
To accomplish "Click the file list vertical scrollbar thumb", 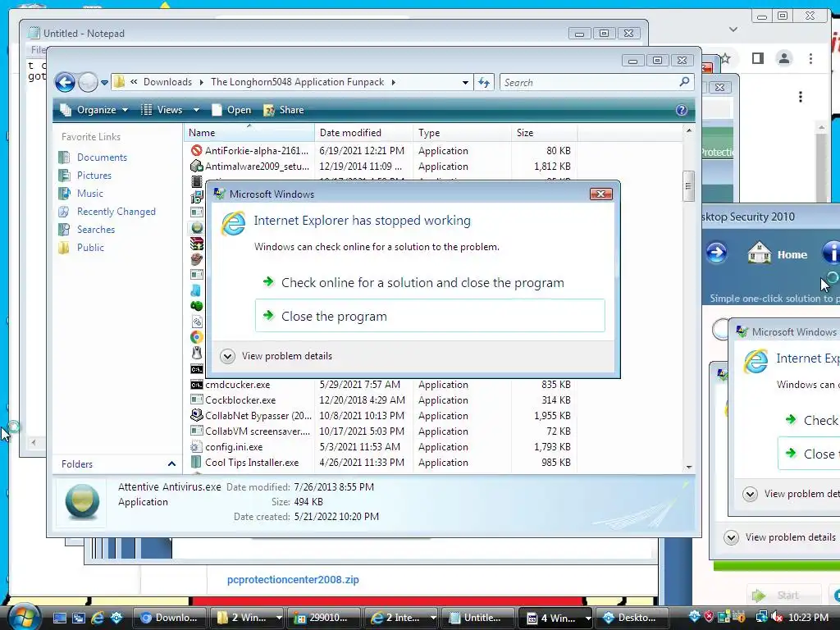I will [688, 186].
